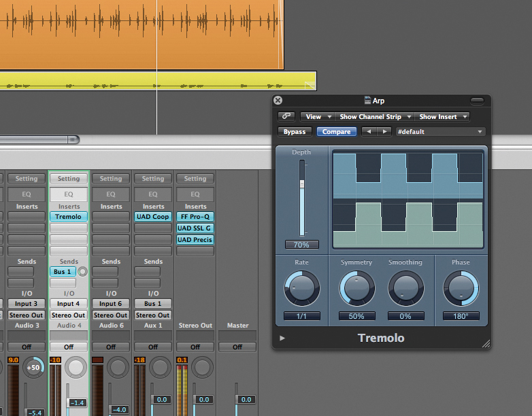Open Bus 1 input selector on Aux 1
532x416 pixels.
tap(153, 304)
